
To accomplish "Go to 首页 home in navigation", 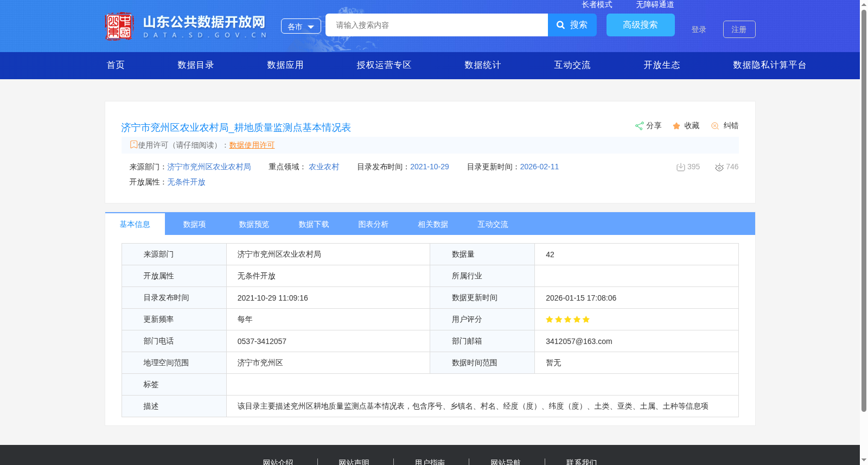I will coord(116,65).
